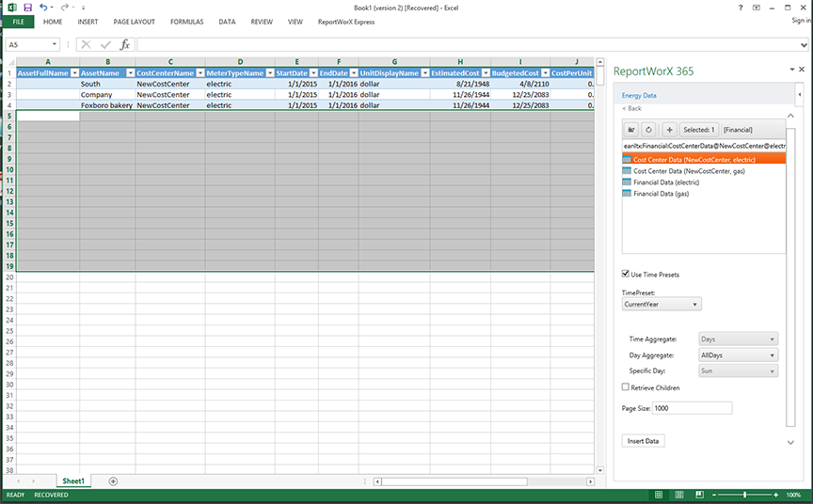Image resolution: width=813 pixels, height=504 pixels.
Task: Click the browse folder icon in ReportWorX panel
Action: point(631,130)
